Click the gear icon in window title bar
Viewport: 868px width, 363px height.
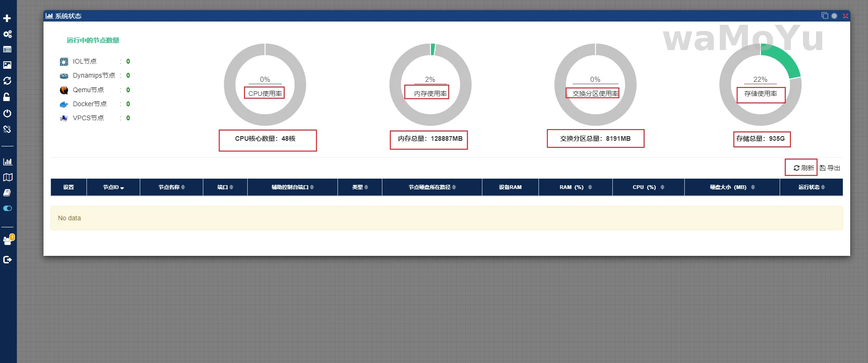834,16
